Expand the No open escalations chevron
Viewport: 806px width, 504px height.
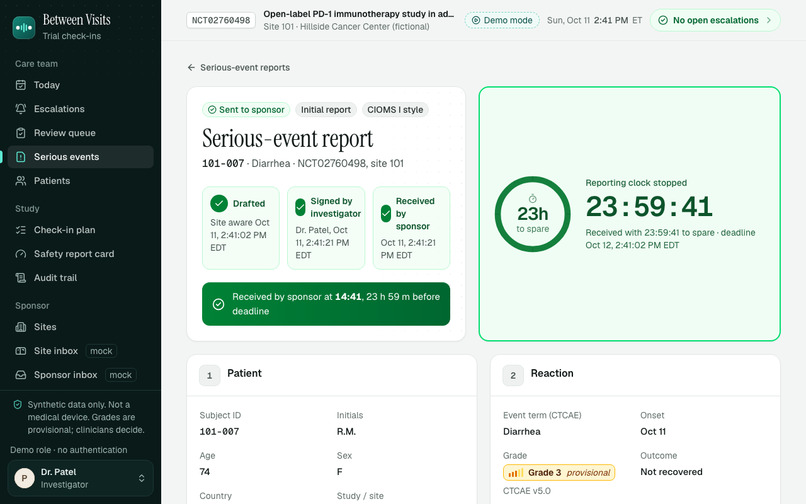[x=769, y=20]
